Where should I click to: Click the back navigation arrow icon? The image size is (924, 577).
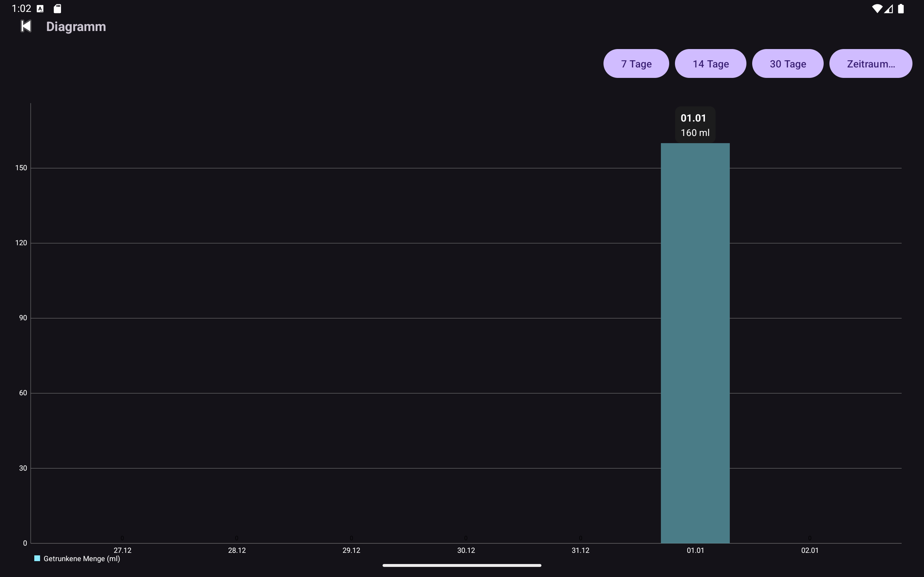point(25,26)
